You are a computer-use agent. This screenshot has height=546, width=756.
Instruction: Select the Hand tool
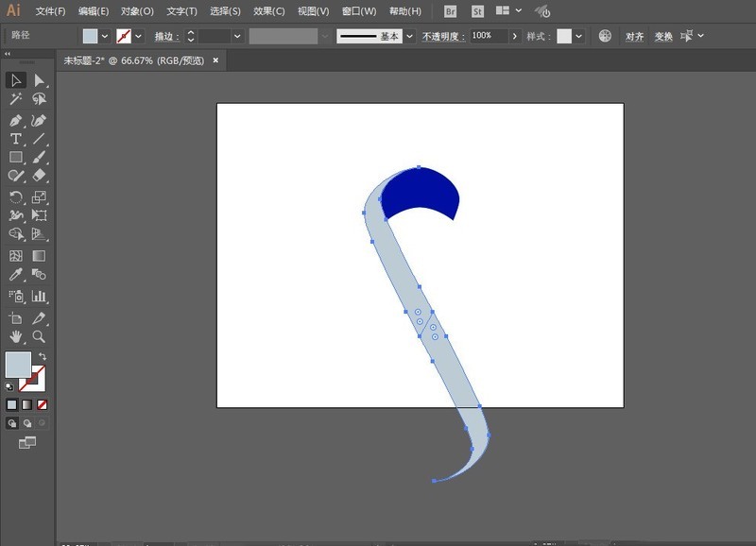pos(15,334)
